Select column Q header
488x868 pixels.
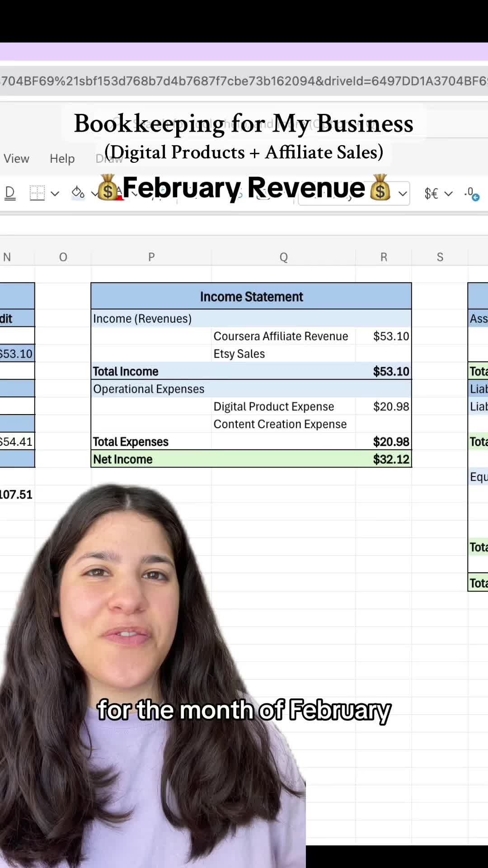[x=283, y=257]
